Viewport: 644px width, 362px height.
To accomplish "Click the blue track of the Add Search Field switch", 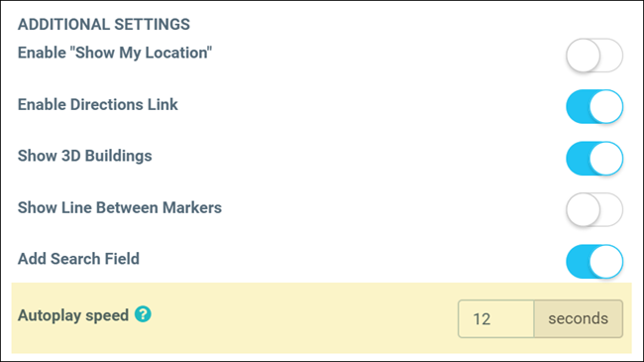I will [578, 261].
